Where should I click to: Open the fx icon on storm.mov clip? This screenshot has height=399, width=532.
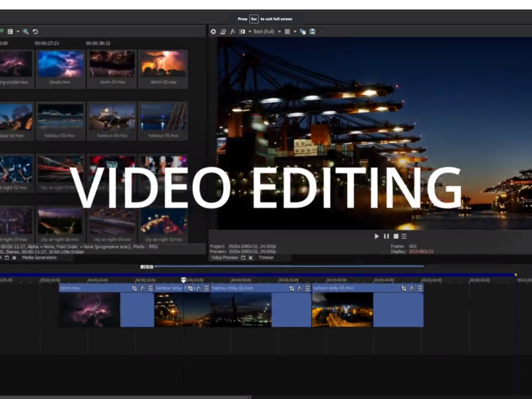143,288
